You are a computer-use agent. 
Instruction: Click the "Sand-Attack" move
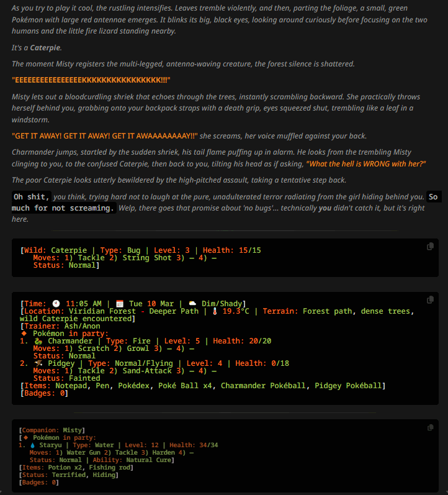click(147, 371)
